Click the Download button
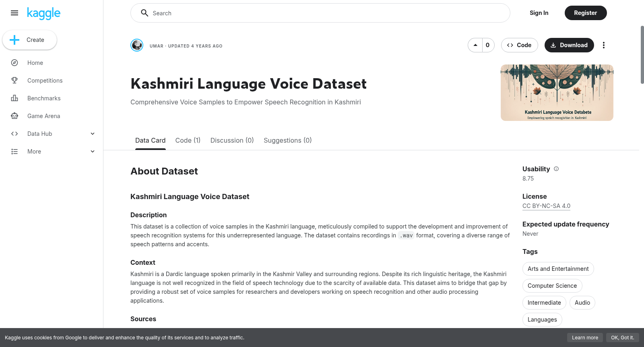This screenshot has height=347, width=644. (x=569, y=45)
